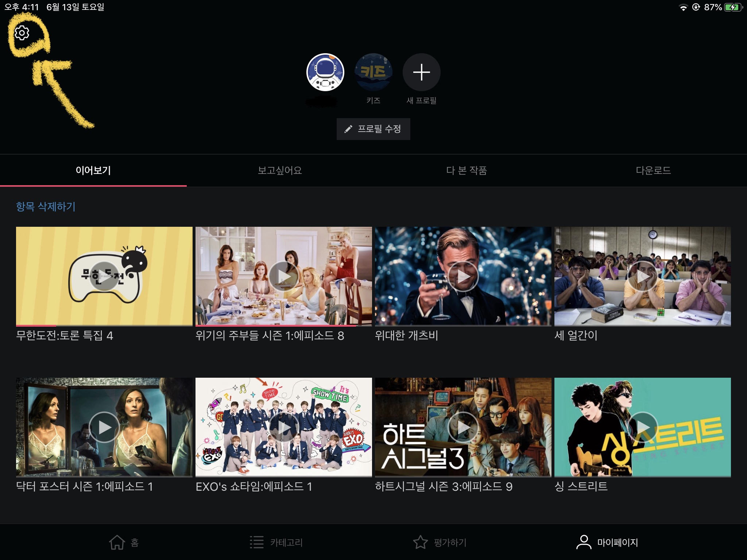Open 마이페이지 in bottom navigation
The height and width of the screenshot is (560, 747).
point(607,542)
